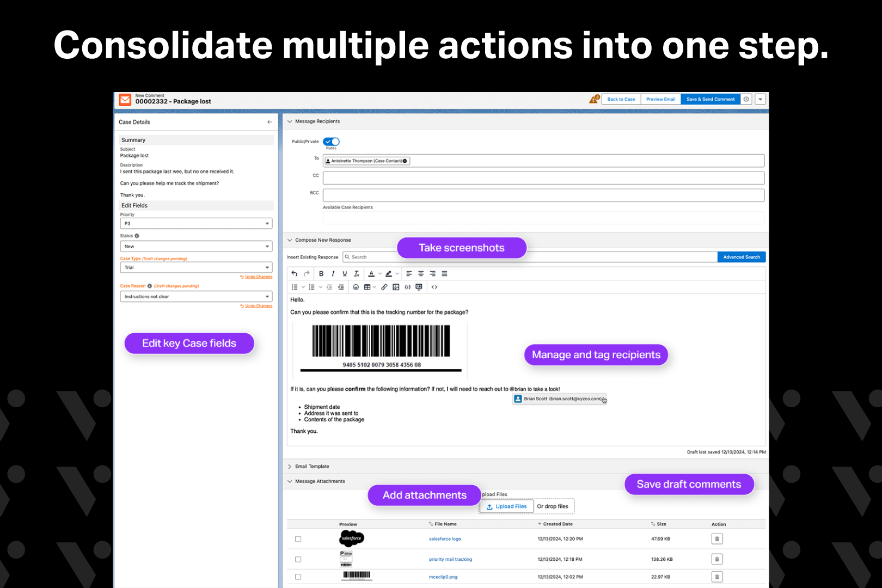Open the Status dropdown showing New
This screenshot has width=882, height=588.
tap(196, 247)
